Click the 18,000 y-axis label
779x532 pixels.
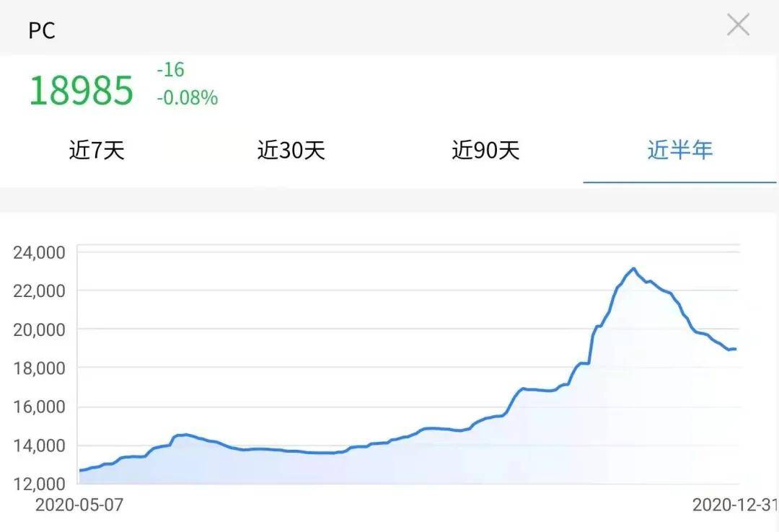tap(39, 368)
